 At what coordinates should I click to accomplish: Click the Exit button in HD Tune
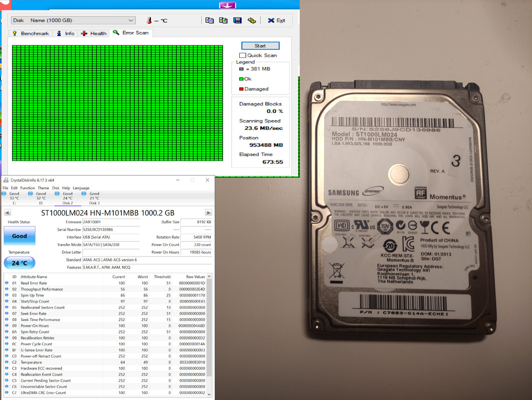click(x=277, y=20)
